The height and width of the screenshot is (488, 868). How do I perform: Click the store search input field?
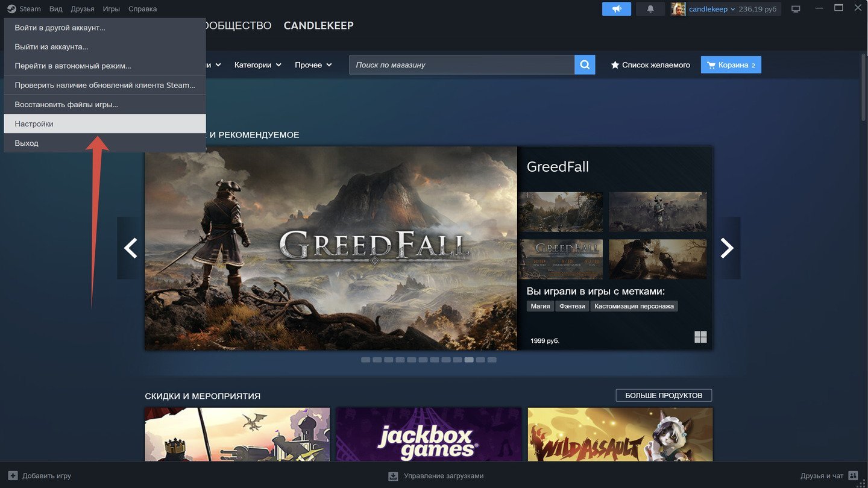point(461,65)
